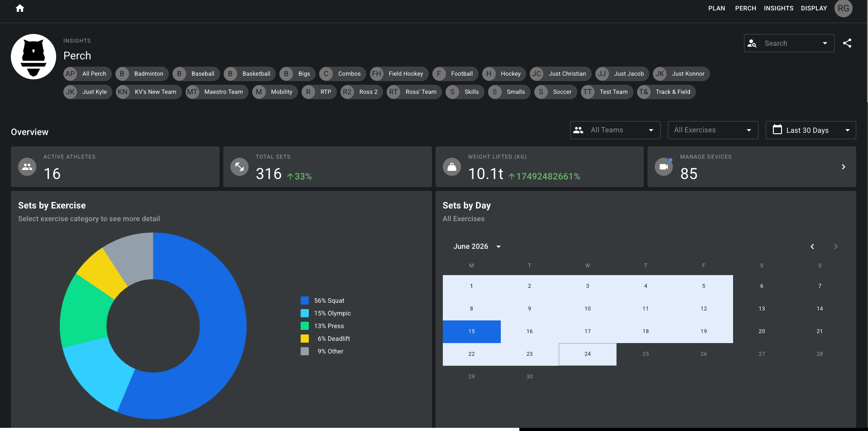Viewport: 868px width, 431px height.
Task: Click the Perch cat logo
Action: click(x=34, y=57)
